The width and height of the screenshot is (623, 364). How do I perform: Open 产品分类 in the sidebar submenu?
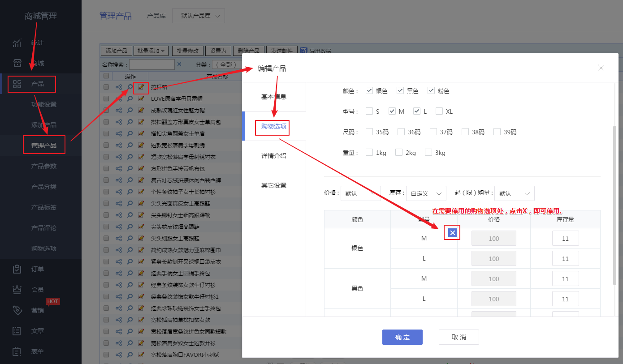pos(44,187)
